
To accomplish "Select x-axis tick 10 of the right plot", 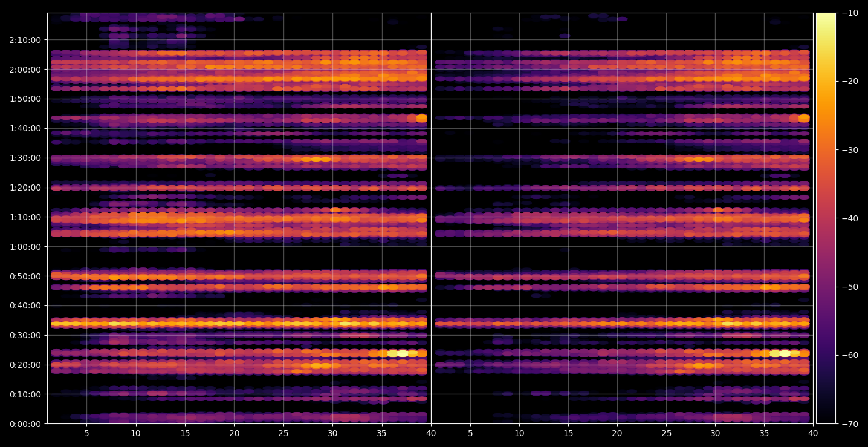I will coord(519,433).
